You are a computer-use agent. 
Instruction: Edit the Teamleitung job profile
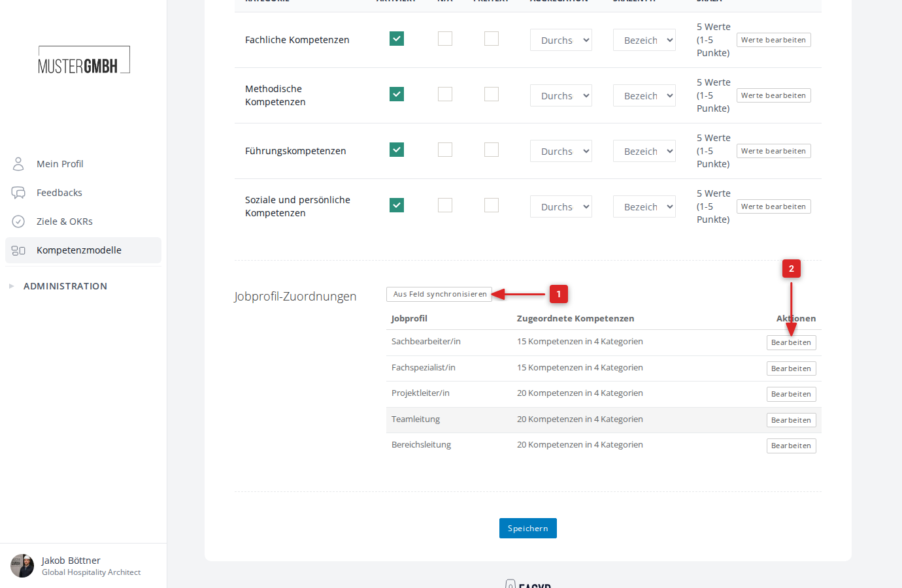click(791, 420)
